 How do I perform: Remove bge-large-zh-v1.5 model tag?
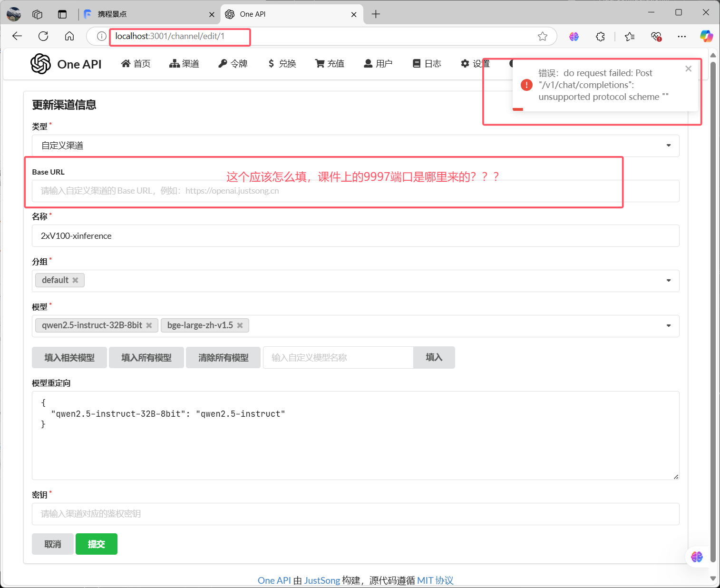coord(240,325)
